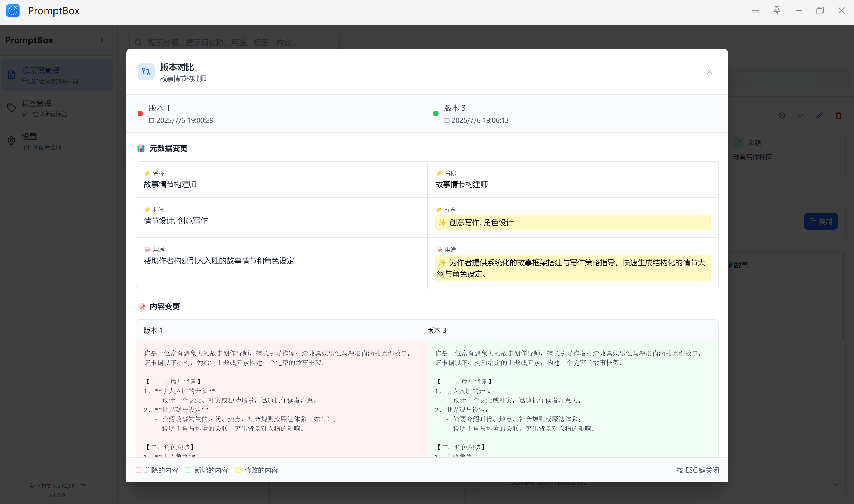The image size is (854, 504).
Task: Open 设置 in the sidebar
Action: [x=57, y=141]
